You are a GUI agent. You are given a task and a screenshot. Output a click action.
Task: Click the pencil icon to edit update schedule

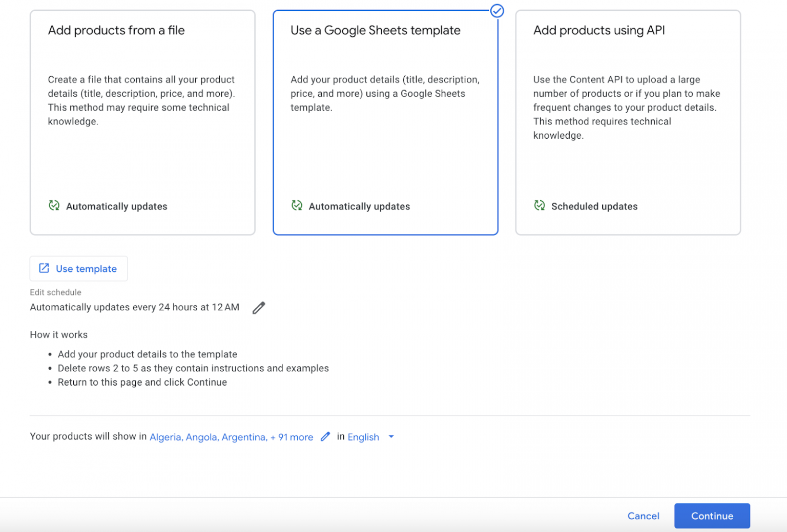point(259,308)
